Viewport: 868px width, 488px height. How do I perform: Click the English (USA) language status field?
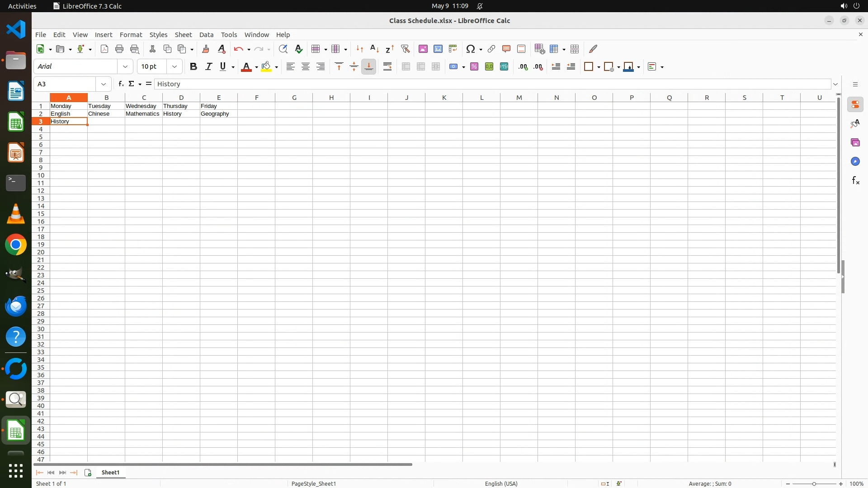click(x=501, y=483)
